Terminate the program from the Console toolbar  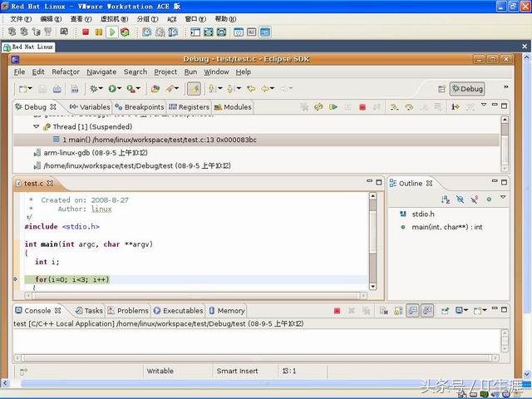pyautogui.click(x=337, y=311)
